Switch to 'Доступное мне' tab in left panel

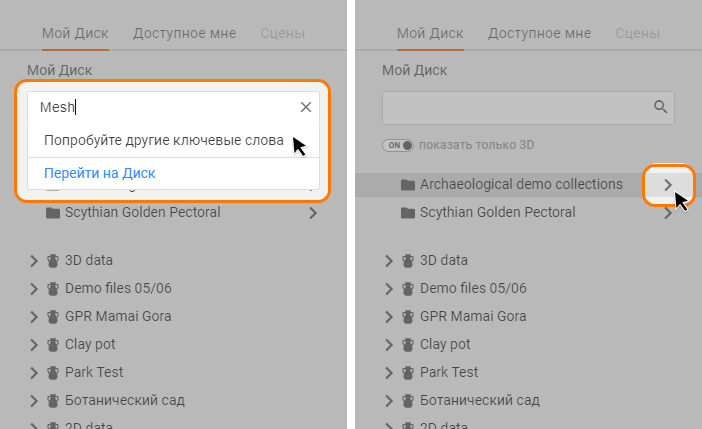coord(185,33)
